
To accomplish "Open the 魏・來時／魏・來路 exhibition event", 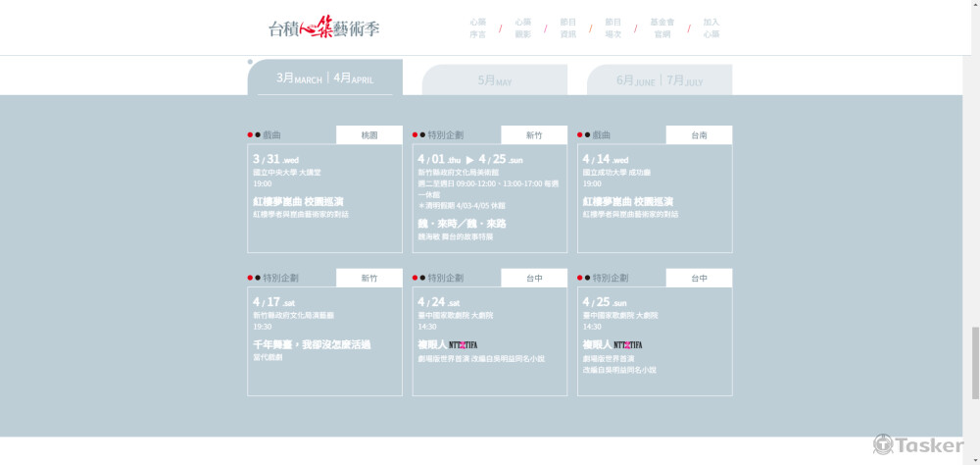I will tap(462, 224).
